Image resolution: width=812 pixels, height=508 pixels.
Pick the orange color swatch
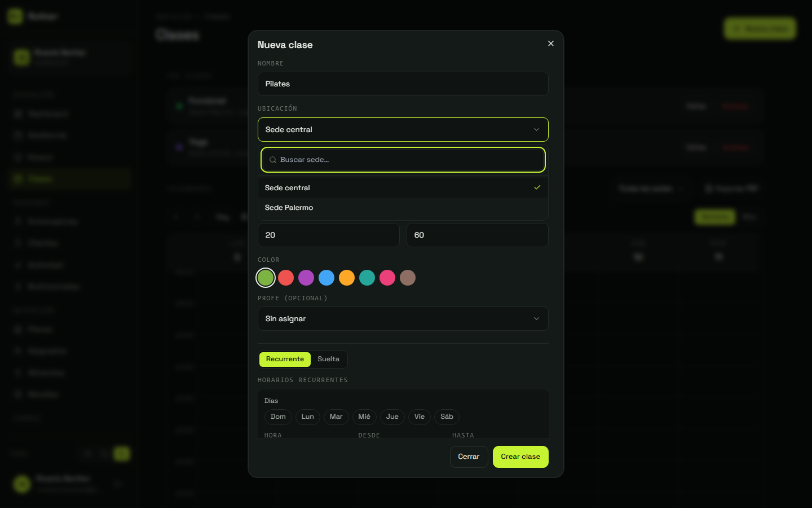click(347, 278)
